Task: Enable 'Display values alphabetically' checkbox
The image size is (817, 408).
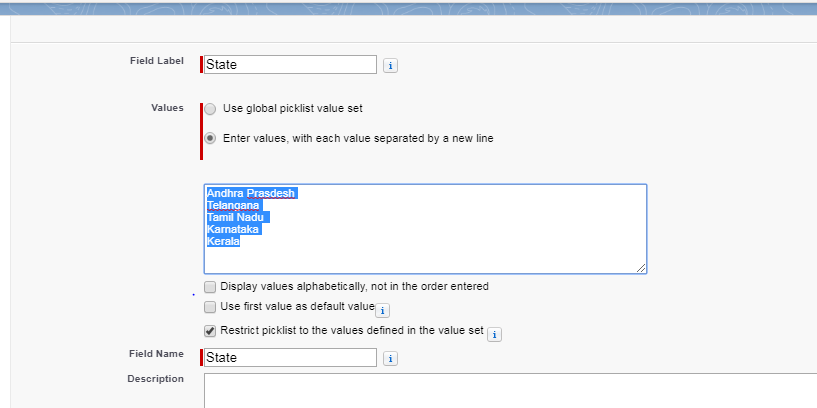Action: [210, 286]
